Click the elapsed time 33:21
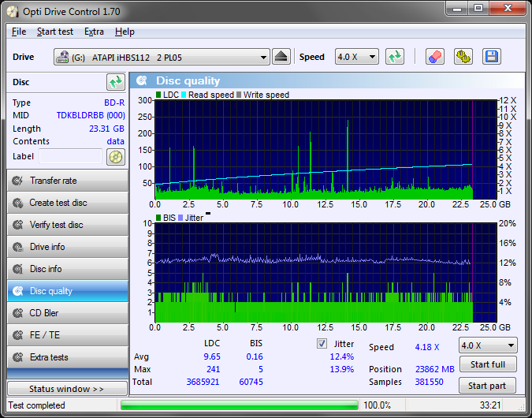The width and height of the screenshot is (532, 418). tap(490, 405)
